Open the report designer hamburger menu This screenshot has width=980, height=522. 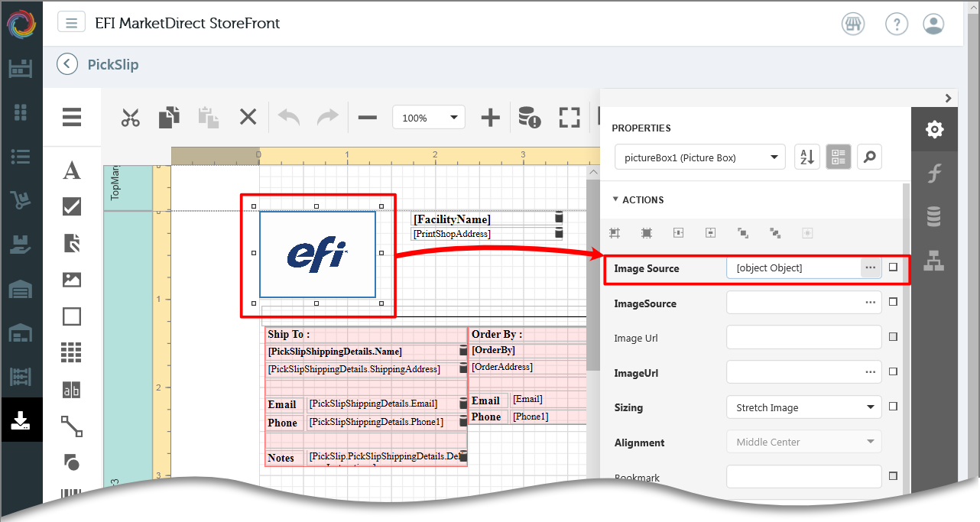[x=72, y=117]
